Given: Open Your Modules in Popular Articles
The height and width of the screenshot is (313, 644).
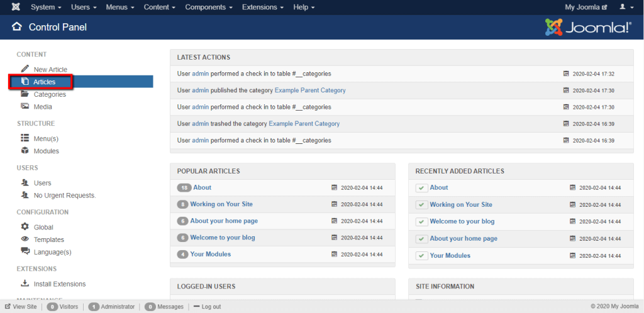Looking at the screenshot, I should coord(210,254).
